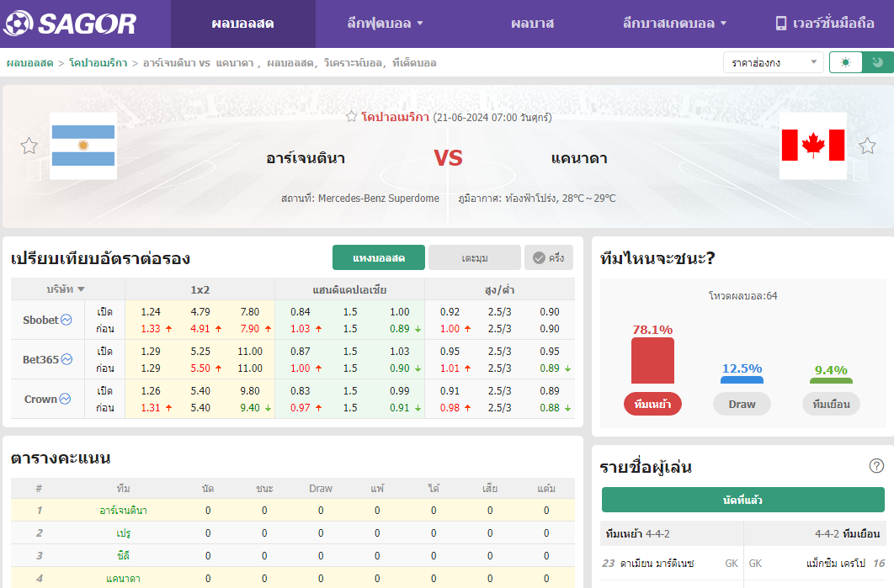This screenshot has height=588, width=894.
Task: Open the โคปาอเมริกา league link in header
Action: 395,118
